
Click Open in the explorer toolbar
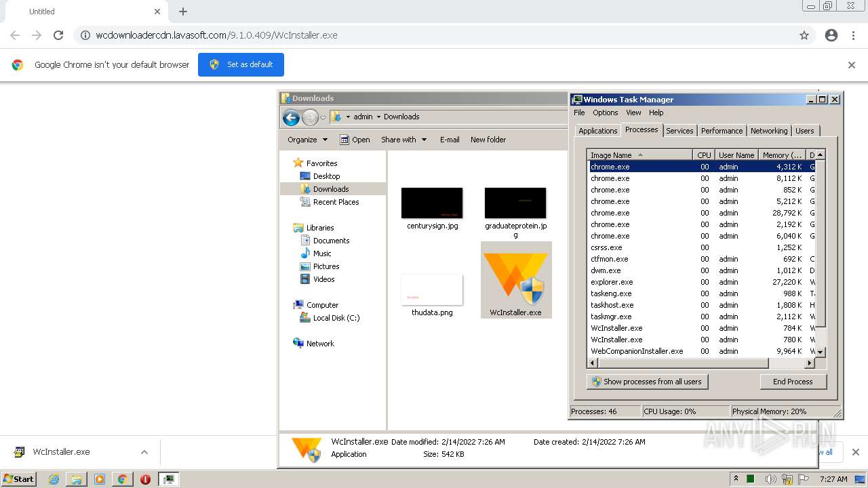(355, 140)
